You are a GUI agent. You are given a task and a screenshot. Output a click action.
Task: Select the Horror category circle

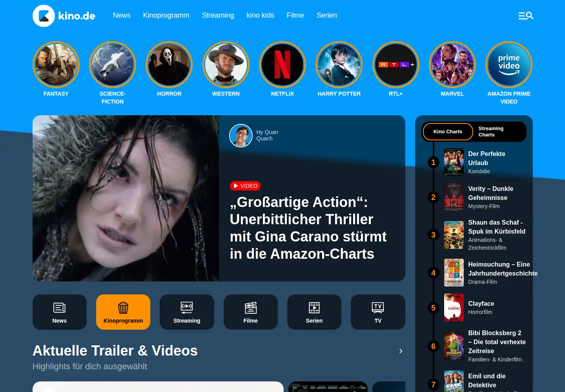(169, 65)
